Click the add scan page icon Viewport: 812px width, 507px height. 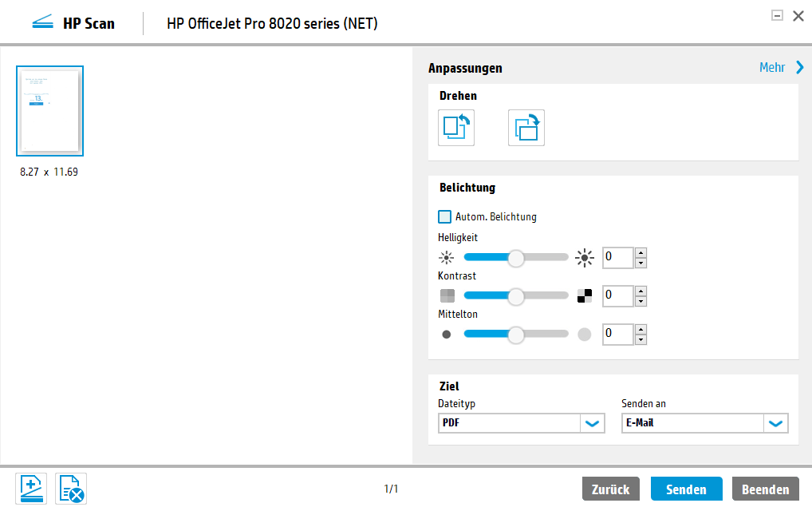tap(32, 489)
